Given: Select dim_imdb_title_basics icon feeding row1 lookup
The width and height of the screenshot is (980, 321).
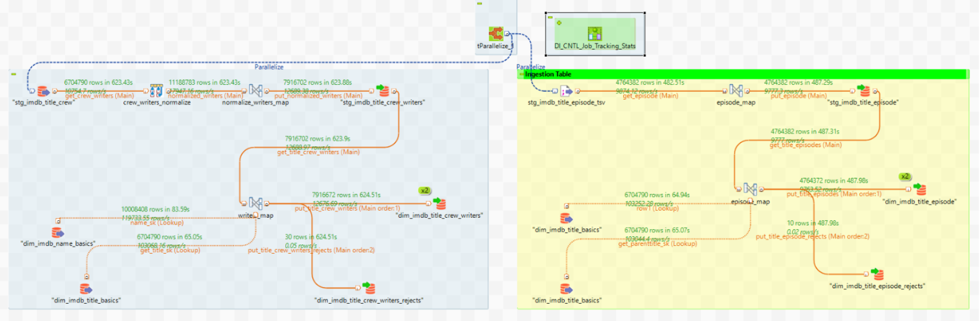Looking at the screenshot, I should coord(566,218).
